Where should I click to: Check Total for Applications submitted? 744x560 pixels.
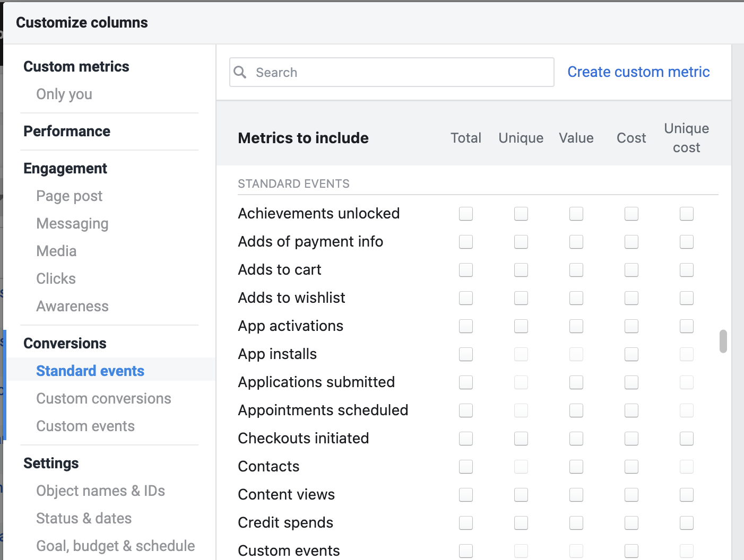coord(466,382)
